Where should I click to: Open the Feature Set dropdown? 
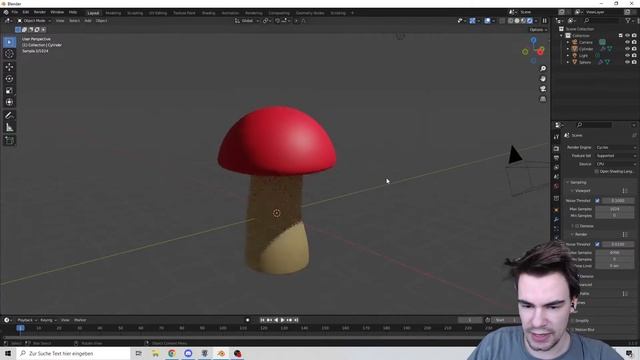pos(616,156)
